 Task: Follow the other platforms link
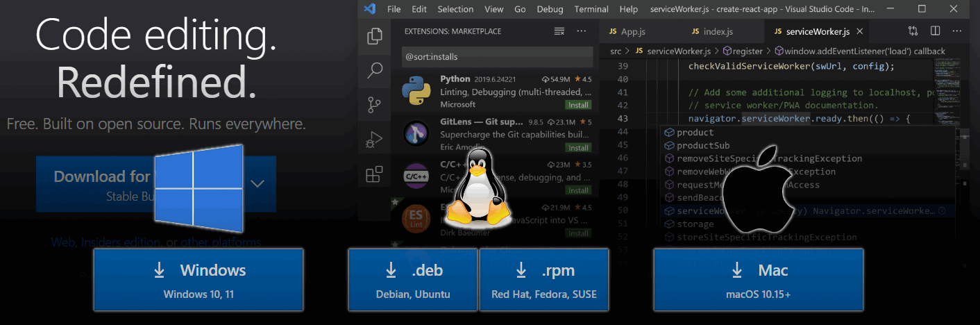[221, 242]
